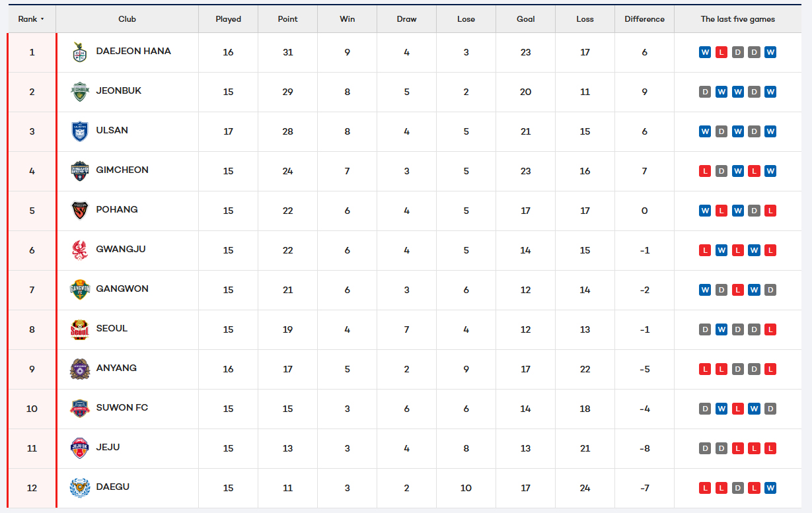Image resolution: width=812 pixels, height=513 pixels.
Task: Open the SUWON FC club name link
Action: point(122,407)
